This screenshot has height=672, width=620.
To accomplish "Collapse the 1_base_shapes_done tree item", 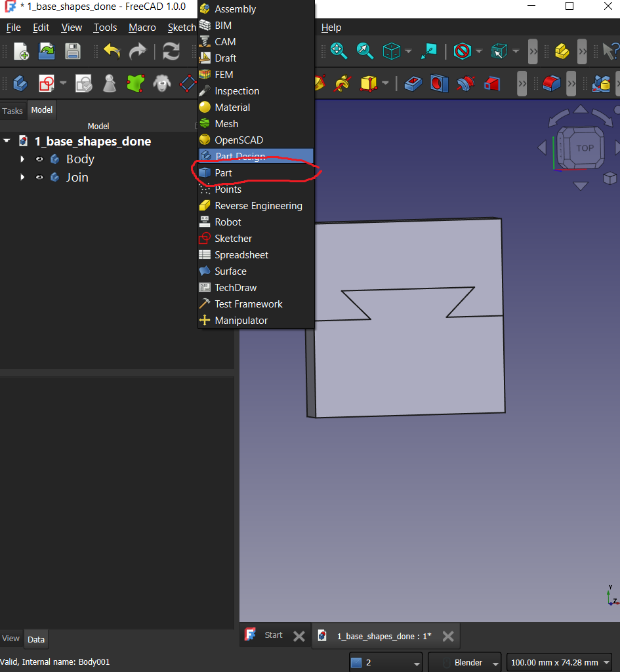I will pyautogui.click(x=7, y=141).
